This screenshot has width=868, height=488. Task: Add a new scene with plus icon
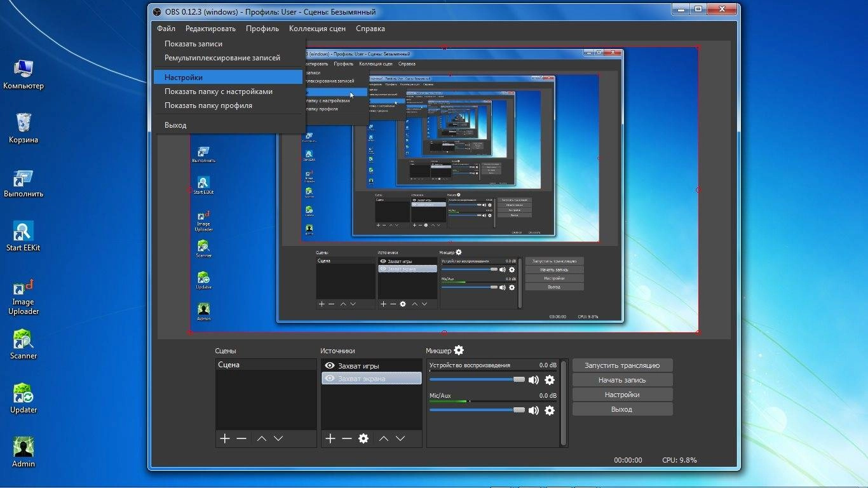(x=225, y=438)
